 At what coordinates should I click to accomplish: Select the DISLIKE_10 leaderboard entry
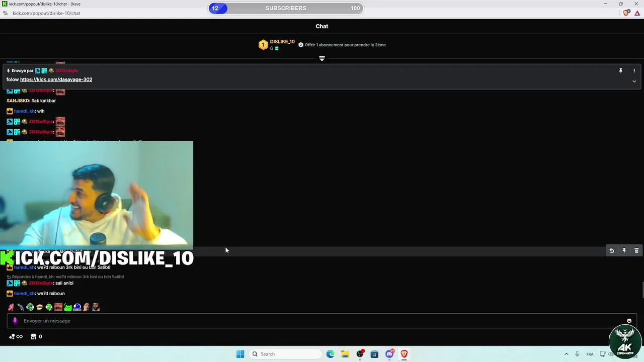[x=277, y=45]
